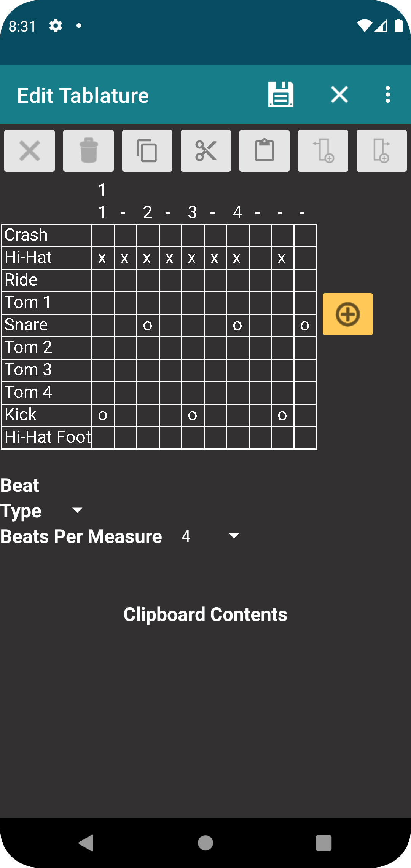Viewport: 411px width, 868px height.
Task: Select the clear selection tool
Action: [29, 150]
